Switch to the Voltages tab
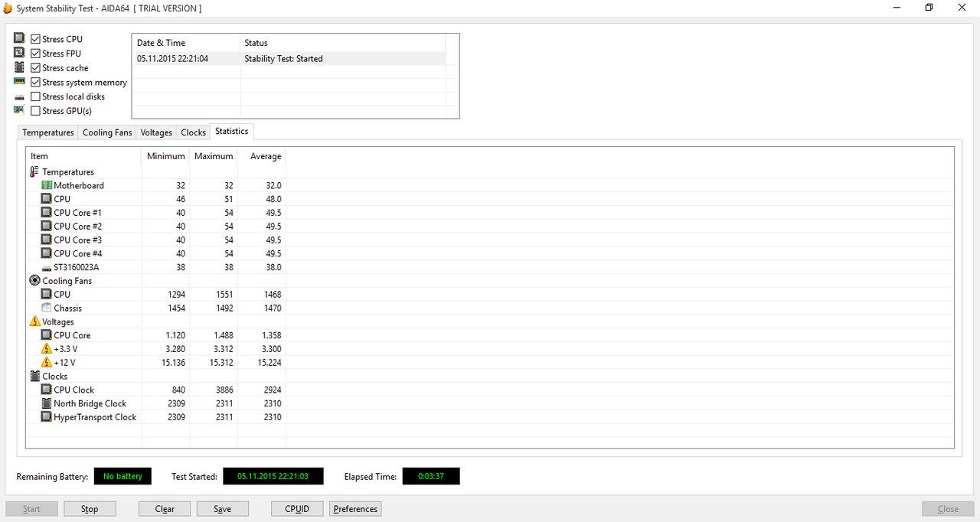 click(156, 132)
